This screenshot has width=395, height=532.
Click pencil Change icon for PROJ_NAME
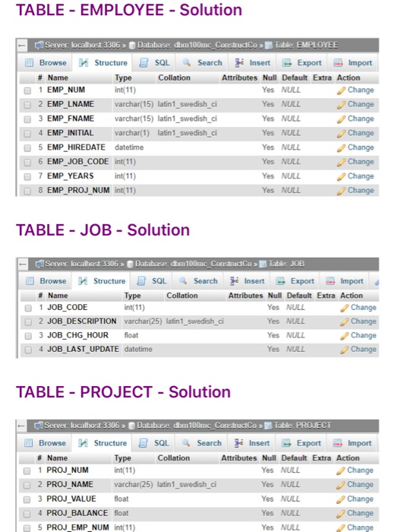pos(341,485)
